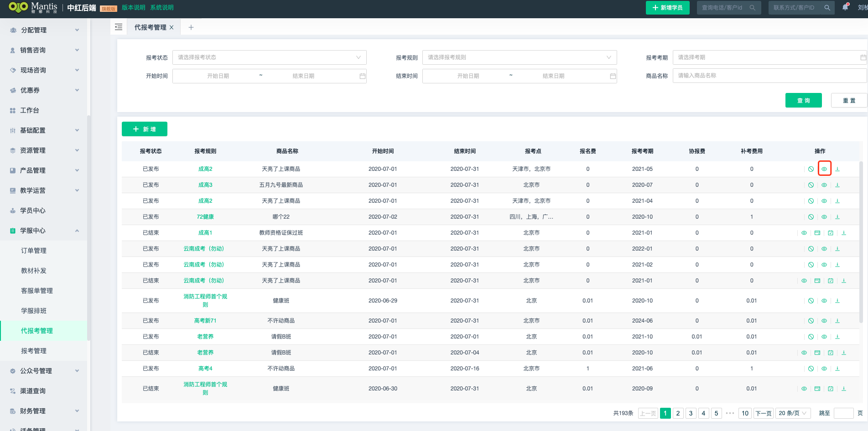The width and height of the screenshot is (868, 431).
Task: Click disable icon in the 高考新71 row
Action: tap(811, 321)
